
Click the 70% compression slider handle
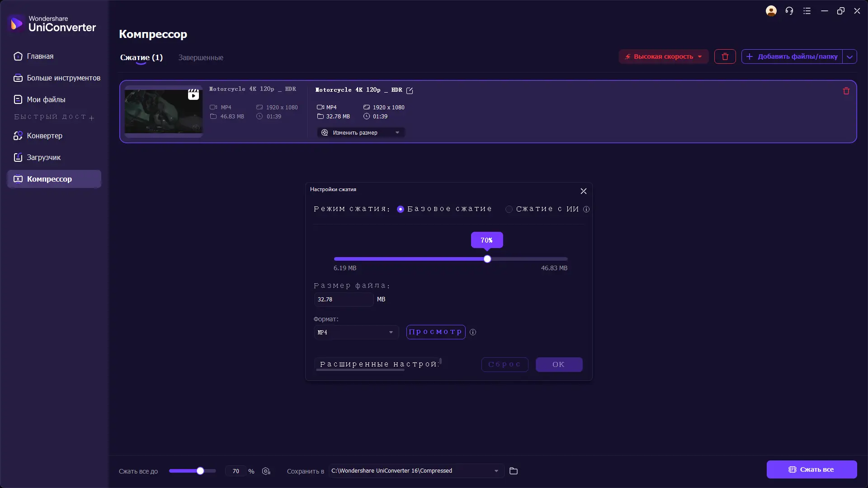pyautogui.click(x=487, y=259)
